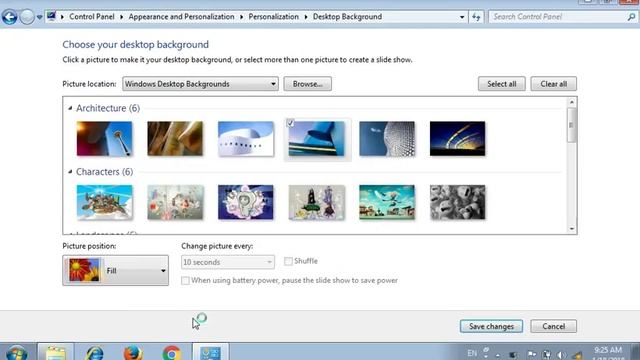This screenshot has width=640, height=360.
Task: Collapse the Architecture group
Action: pyautogui.click(x=70, y=108)
